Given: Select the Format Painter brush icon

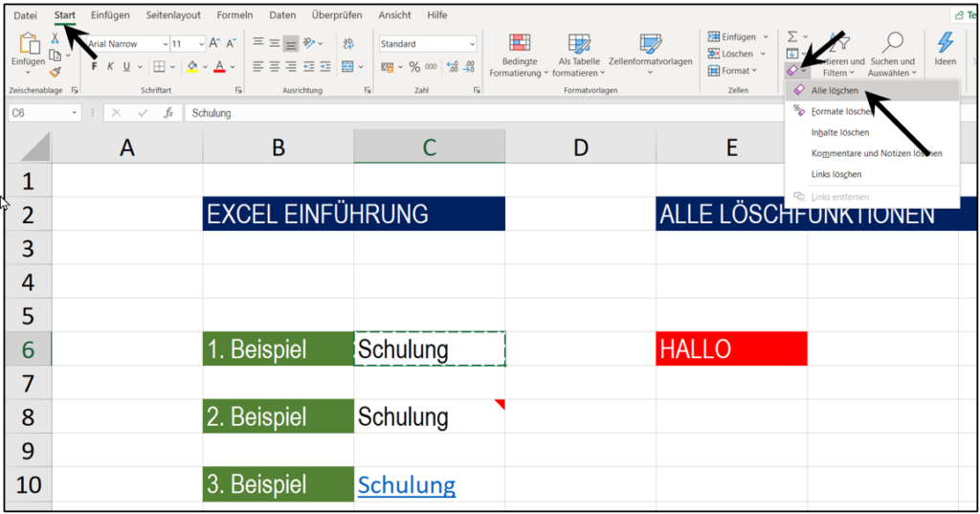Looking at the screenshot, I should (55, 73).
